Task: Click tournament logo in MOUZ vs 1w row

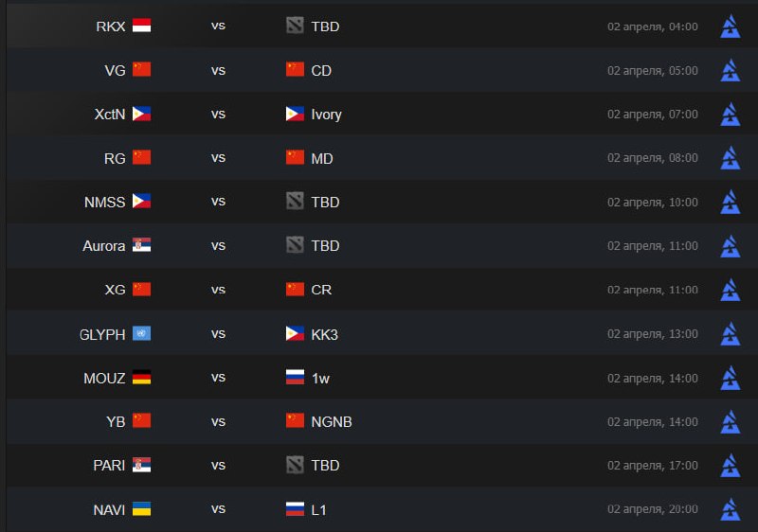Action: point(730,378)
